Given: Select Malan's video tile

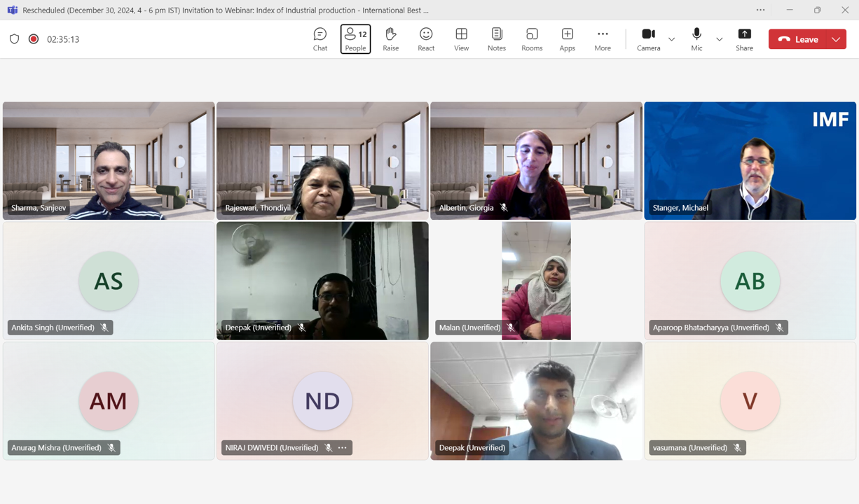Looking at the screenshot, I should [536, 281].
